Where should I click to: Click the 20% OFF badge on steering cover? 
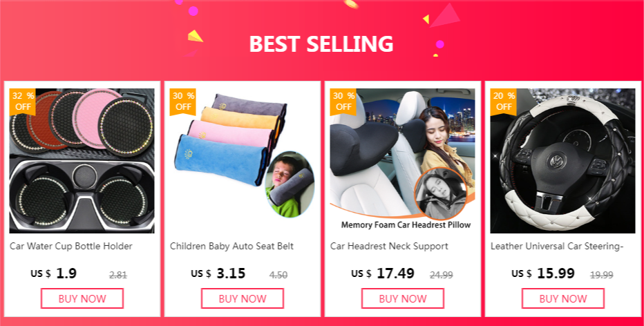504,102
